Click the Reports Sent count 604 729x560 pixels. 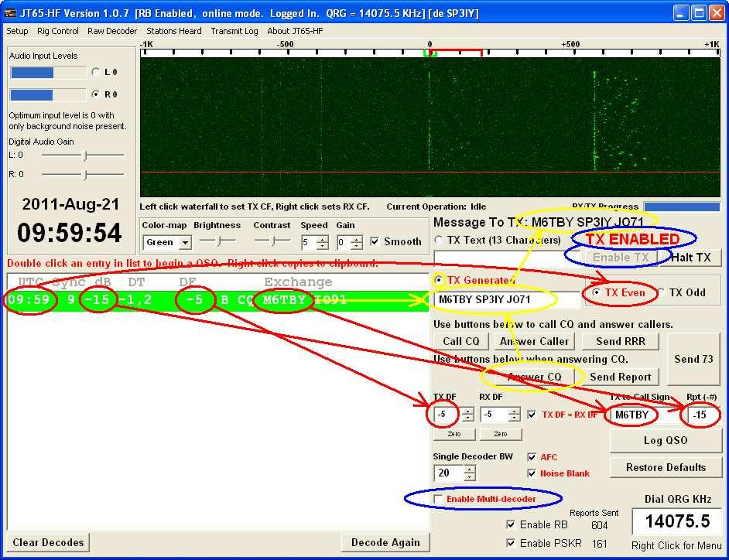[599, 526]
